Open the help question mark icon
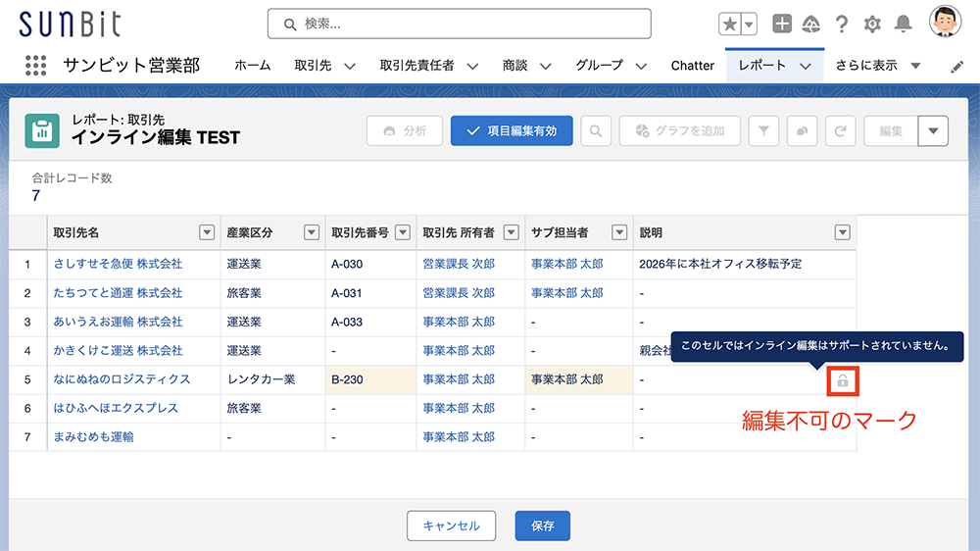 pyautogui.click(x=842, y=25)
